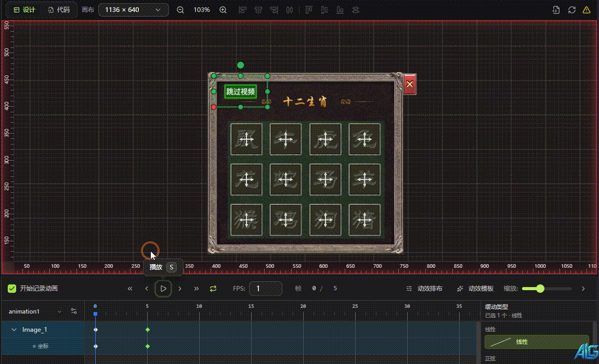Click the export file icon
The width and height of the screenshot is (599, 364).
[x=556, y=10]
